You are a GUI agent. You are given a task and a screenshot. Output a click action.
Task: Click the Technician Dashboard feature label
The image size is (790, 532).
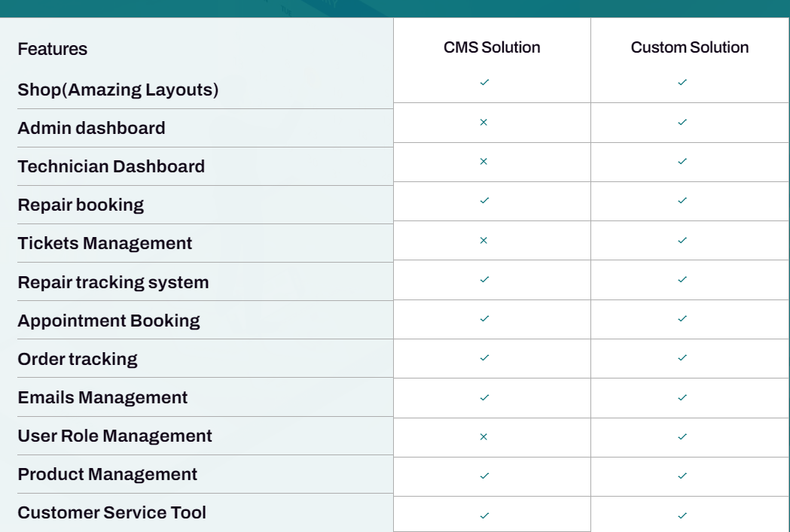pos(111,166)
